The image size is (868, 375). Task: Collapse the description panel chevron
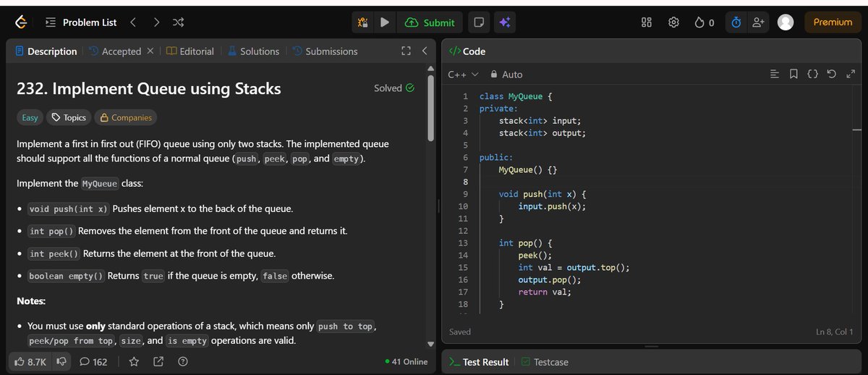click(x=425, y=51)
